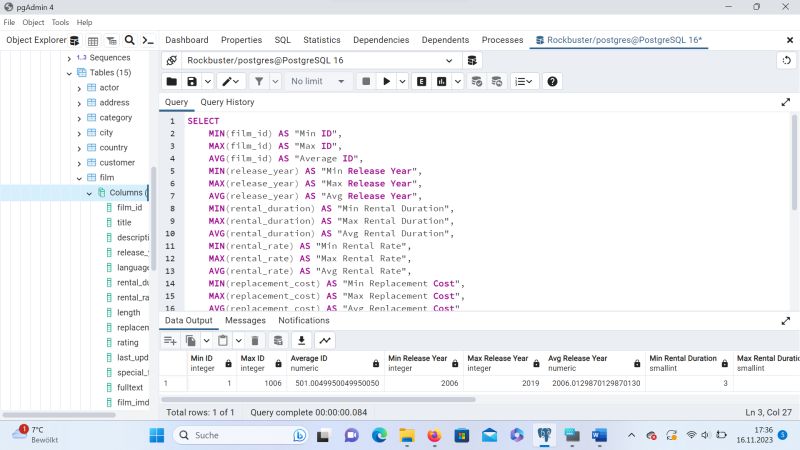This screenshot has height=450, width=800.
Task: Open the Paste options dropdown in Data Output
Action: (238, 340)
